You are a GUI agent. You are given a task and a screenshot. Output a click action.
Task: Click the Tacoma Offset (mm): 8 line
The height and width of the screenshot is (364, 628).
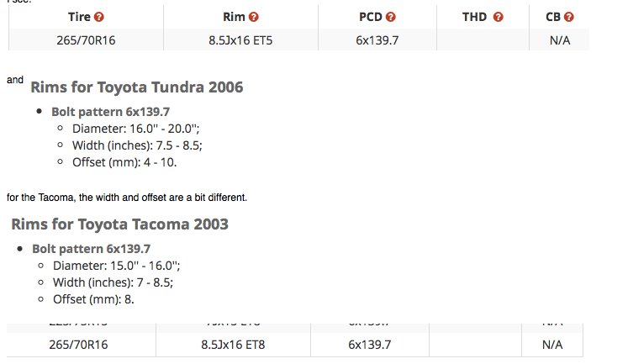tap(93, 299)
